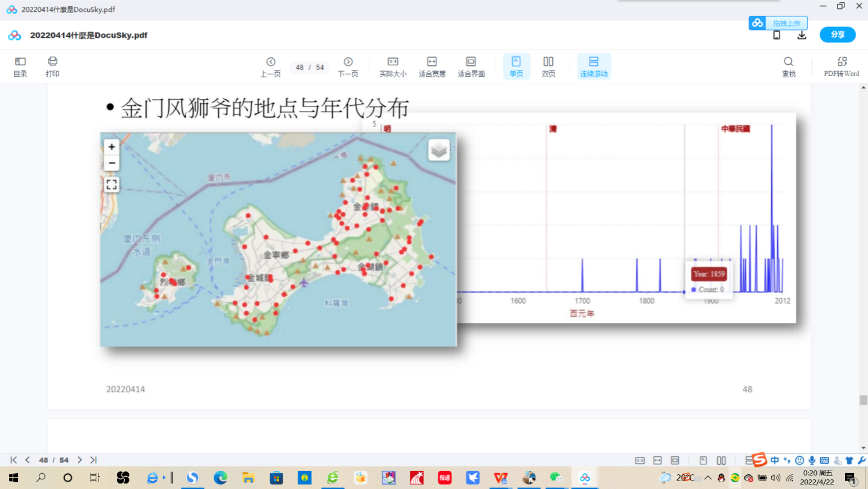Click the 拖拽上传 upload button
868x489 pixels.
778,23
